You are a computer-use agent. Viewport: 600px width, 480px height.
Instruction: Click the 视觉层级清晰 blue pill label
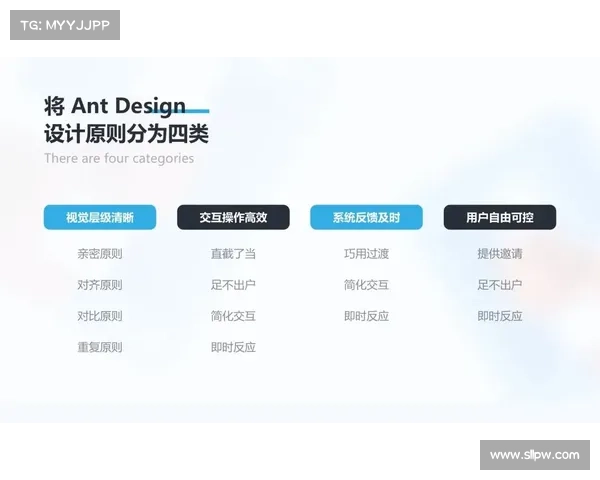pyautogui.click(x=100, y=217)
